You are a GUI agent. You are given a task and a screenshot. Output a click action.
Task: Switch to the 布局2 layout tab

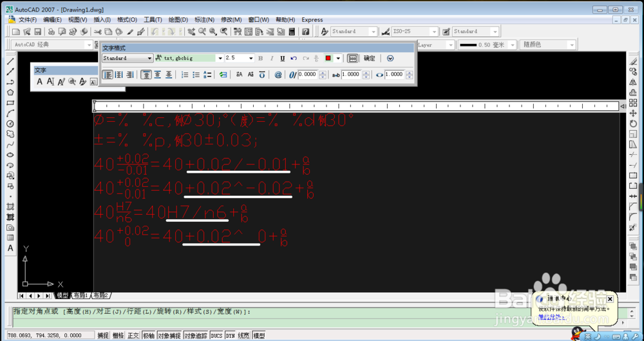[100, 295]
